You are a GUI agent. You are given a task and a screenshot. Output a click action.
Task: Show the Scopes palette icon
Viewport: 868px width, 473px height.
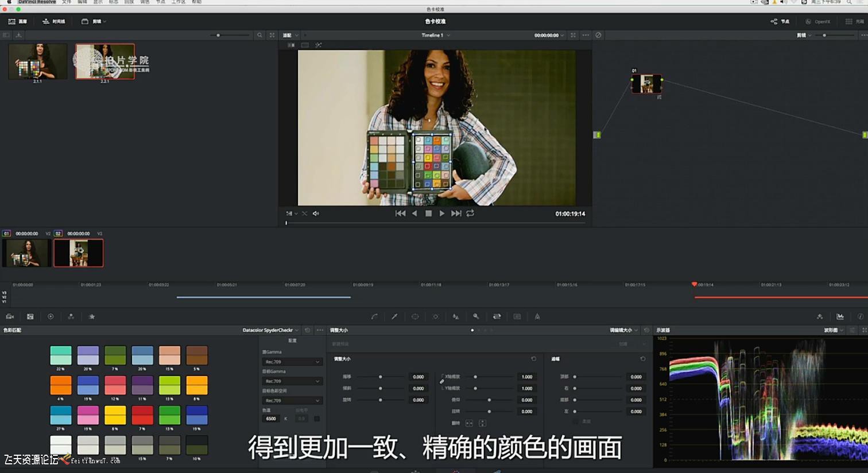pyautogui.click(x=840, y=316)
